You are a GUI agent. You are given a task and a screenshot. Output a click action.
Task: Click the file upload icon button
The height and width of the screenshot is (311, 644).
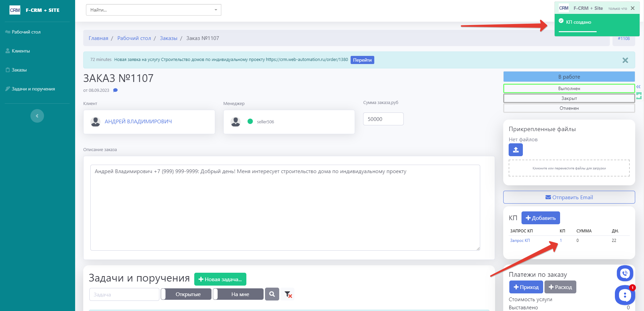[x=515, y=150]
